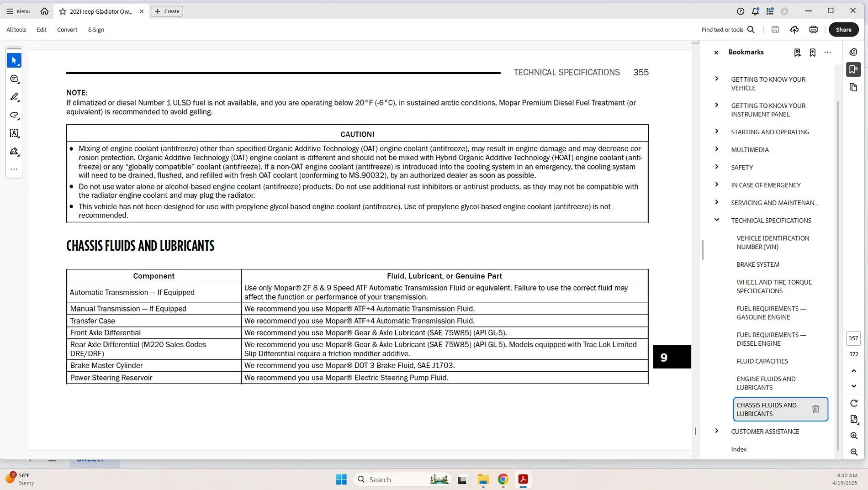Delete the Chassis Fluids bookmark

[815, 409]
